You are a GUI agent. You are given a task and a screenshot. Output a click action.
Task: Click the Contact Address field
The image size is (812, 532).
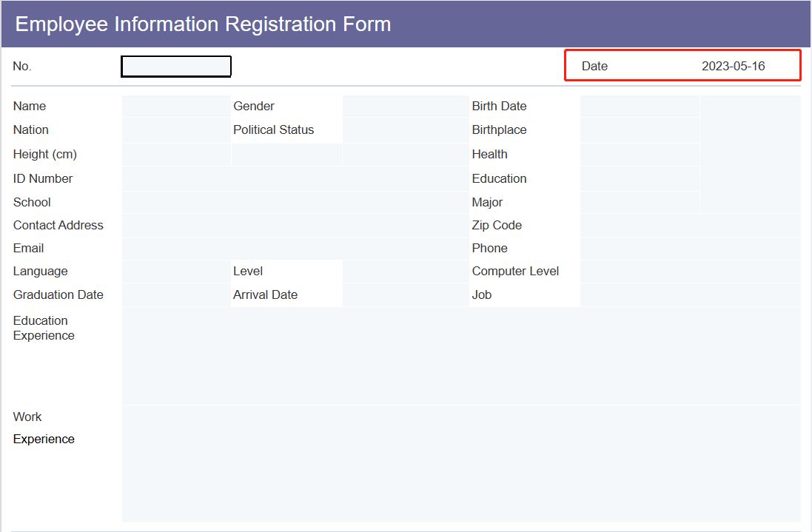point(296,225)
